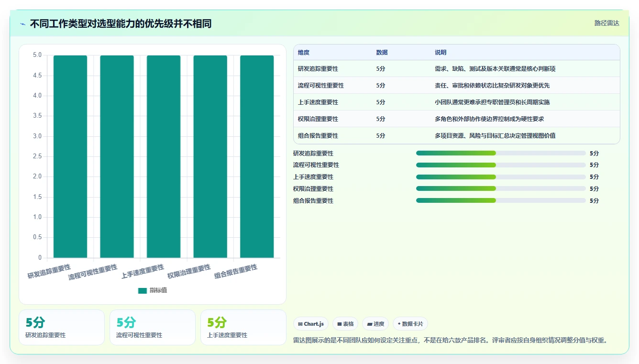Click the 上手速度重要性 bar in chart
Viewport: 639px width, 364px height.
click(164, 156)
